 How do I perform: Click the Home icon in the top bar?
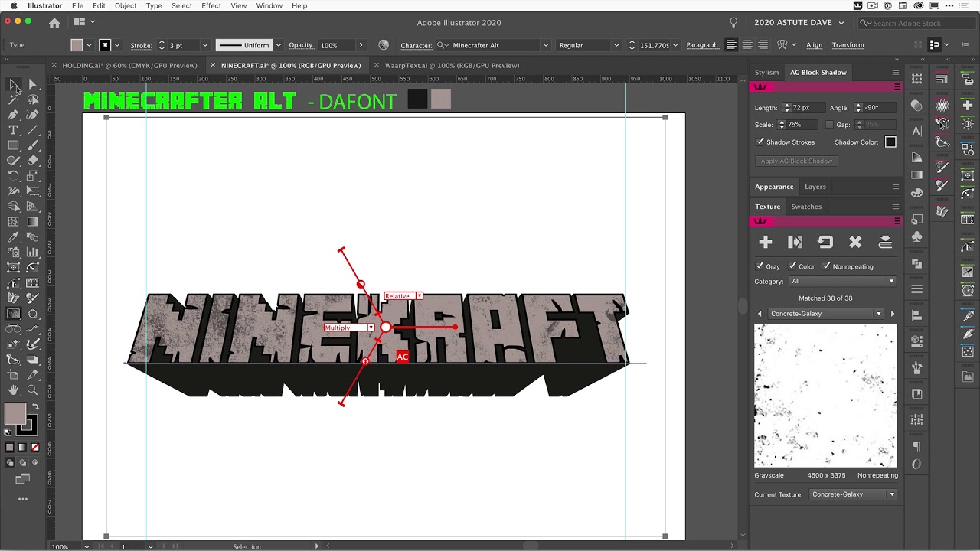pos(54,23)
